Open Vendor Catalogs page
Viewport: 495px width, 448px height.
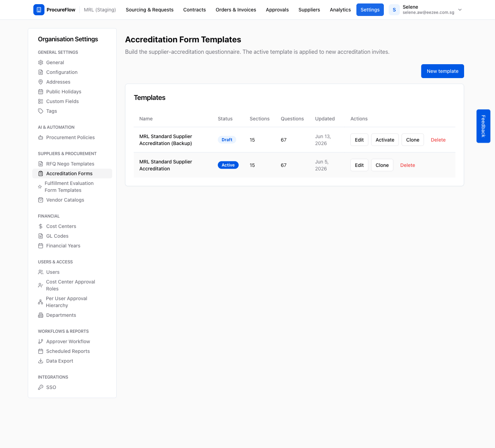tap(72, 200)
